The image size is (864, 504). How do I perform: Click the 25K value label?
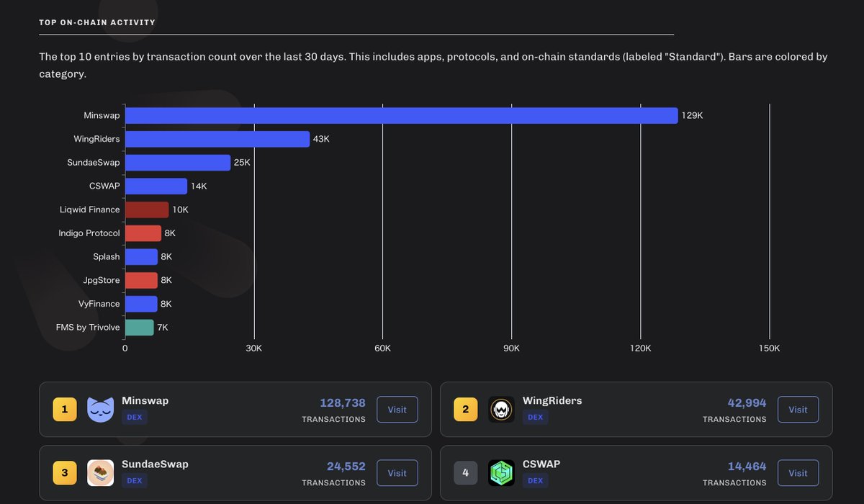242,163
